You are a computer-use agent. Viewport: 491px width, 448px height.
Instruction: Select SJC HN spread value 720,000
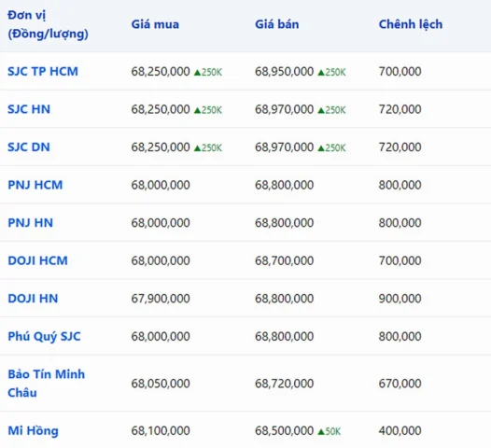400,109
